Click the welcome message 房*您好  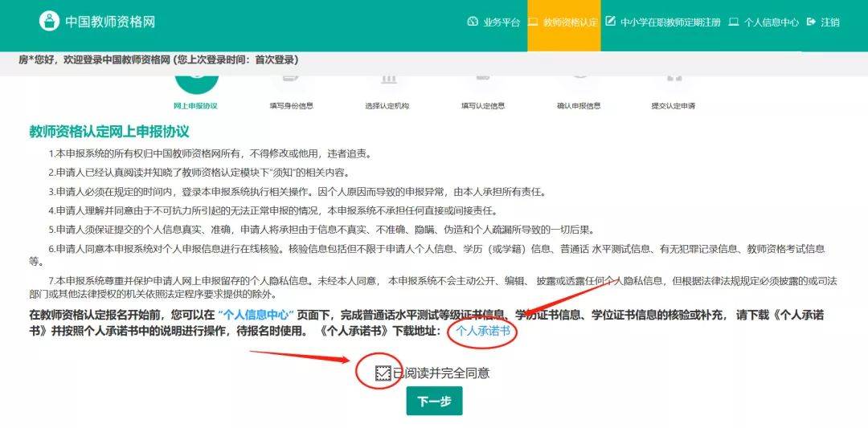click(x=158, y=59)
